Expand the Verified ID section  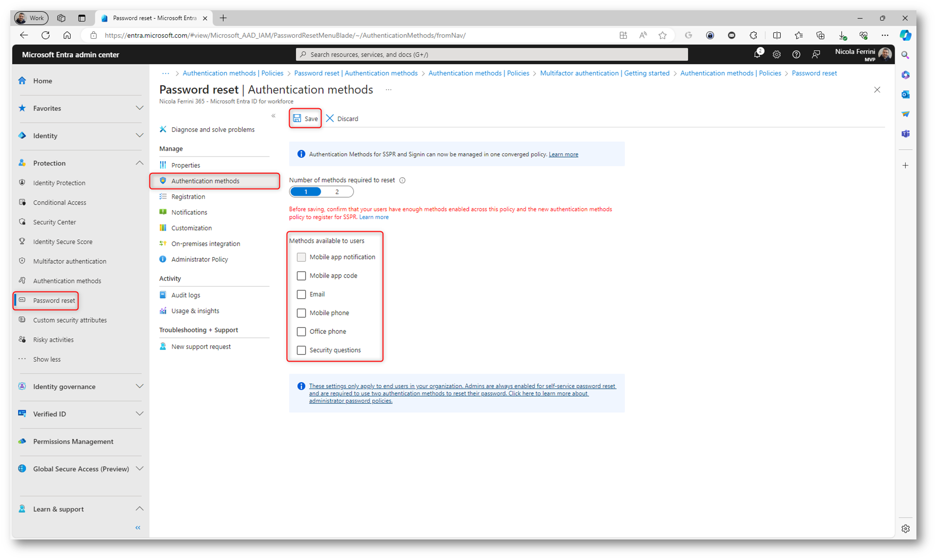140,414
